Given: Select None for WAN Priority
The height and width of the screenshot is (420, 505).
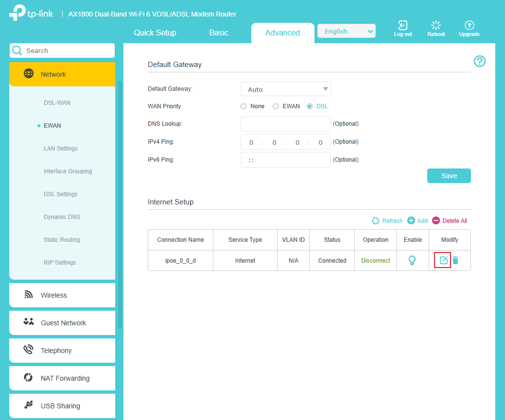Looking at the screenshot, I should pyautogui.click(x=244, y=106).
